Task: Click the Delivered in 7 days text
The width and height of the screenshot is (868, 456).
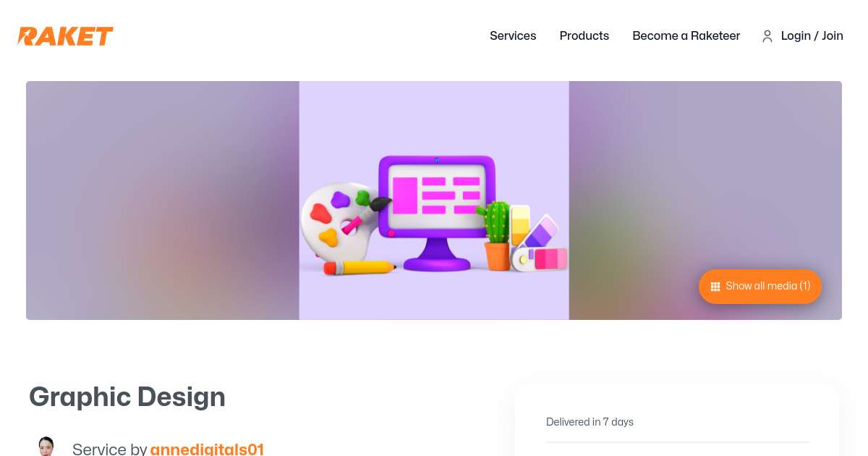Action: tap(590, 422)
